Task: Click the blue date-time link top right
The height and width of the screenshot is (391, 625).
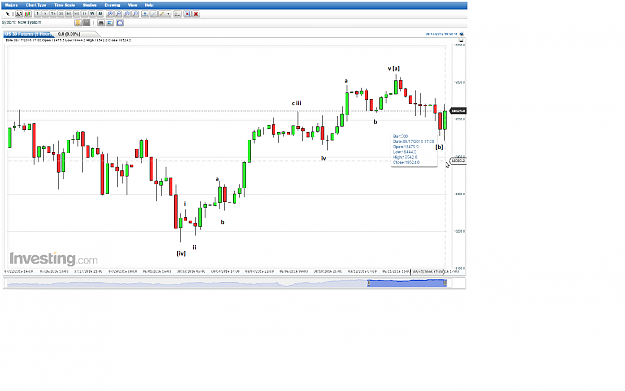Action: (441, 34)
